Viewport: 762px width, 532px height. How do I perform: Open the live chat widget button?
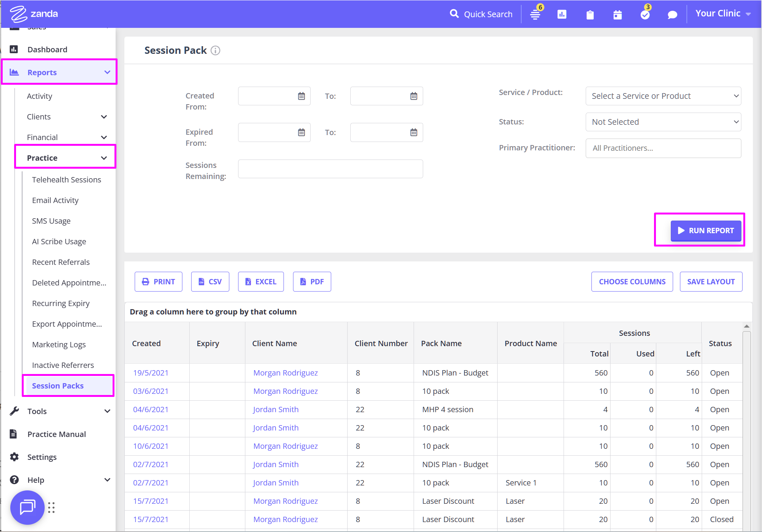tap(27, 507)
